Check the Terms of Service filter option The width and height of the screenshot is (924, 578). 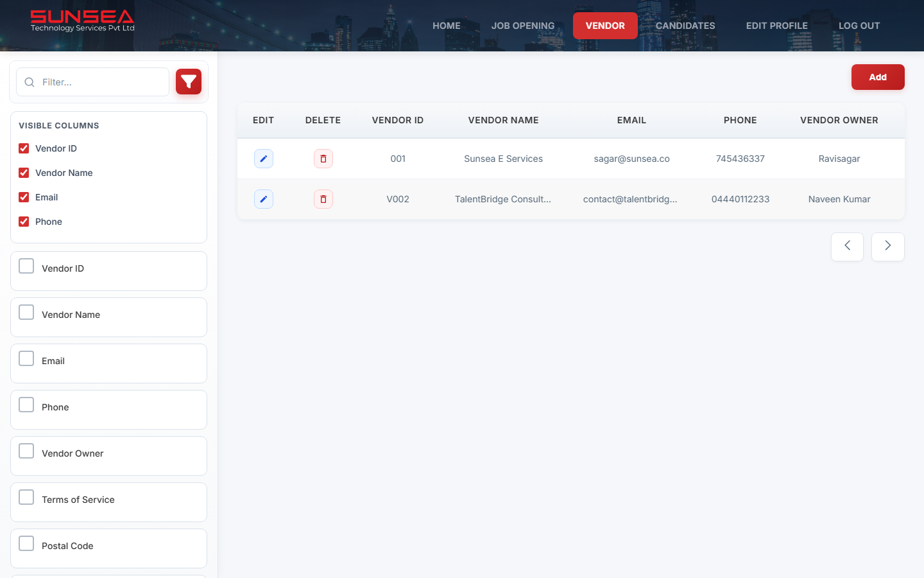[x=26, y=497]
